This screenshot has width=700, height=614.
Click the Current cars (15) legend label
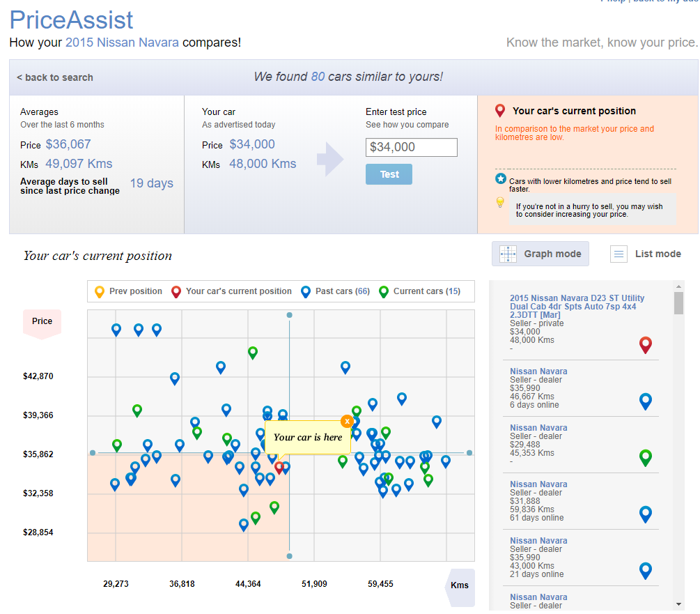tap(426, 291)
